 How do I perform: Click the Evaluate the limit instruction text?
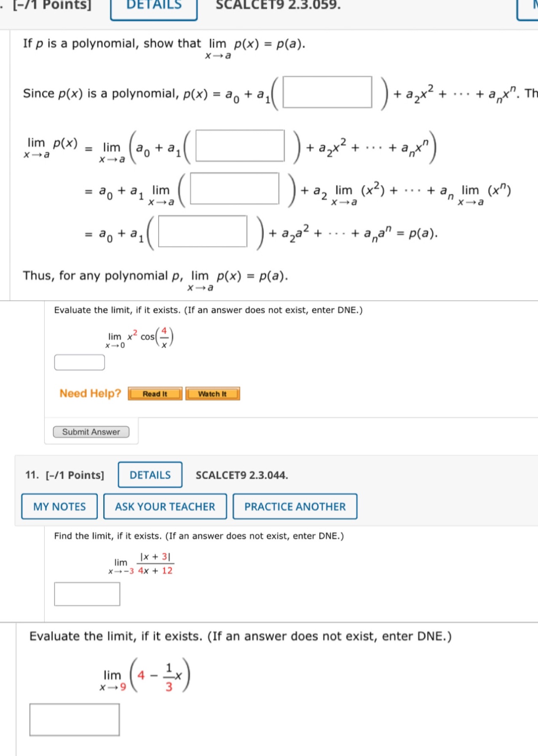pyautogui.click(x=208, y=310)
